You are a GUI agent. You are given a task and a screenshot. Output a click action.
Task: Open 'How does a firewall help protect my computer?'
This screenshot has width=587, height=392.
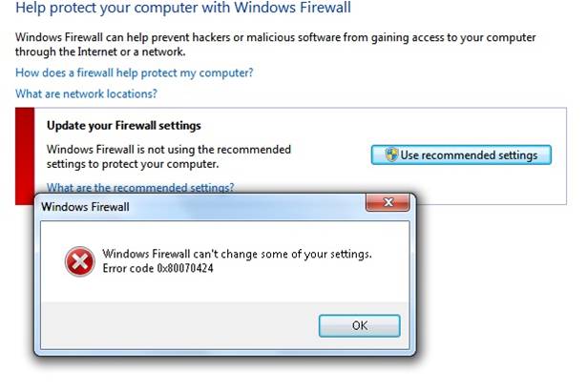point(135,72)
